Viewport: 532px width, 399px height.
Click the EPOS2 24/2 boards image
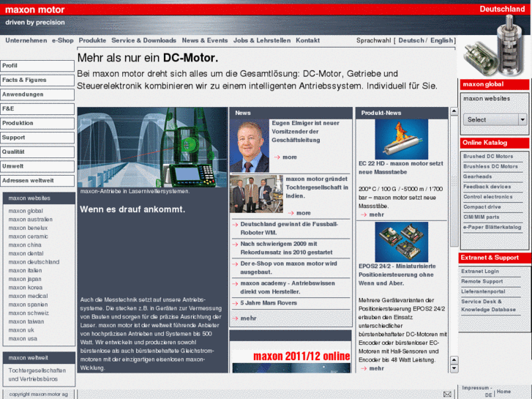click(401, 242)
